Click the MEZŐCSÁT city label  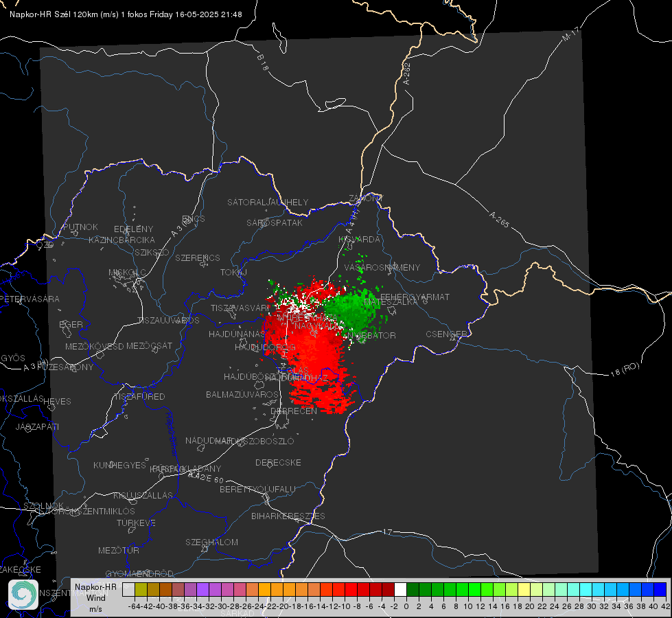(149, 345)
